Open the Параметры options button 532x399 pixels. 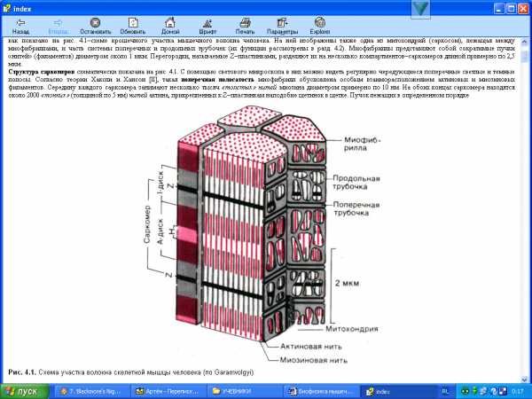coord(282,27)
